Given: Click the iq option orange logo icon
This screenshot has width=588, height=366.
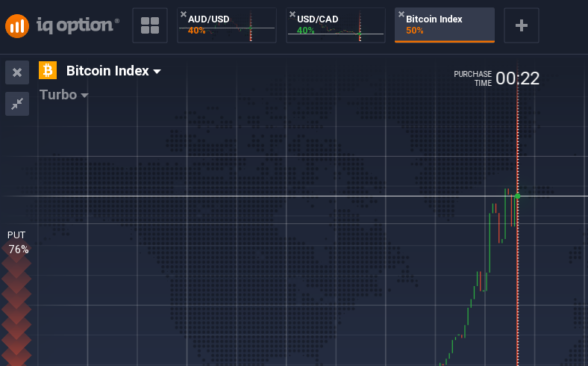Looking at the screenshot, I should 17,26.
